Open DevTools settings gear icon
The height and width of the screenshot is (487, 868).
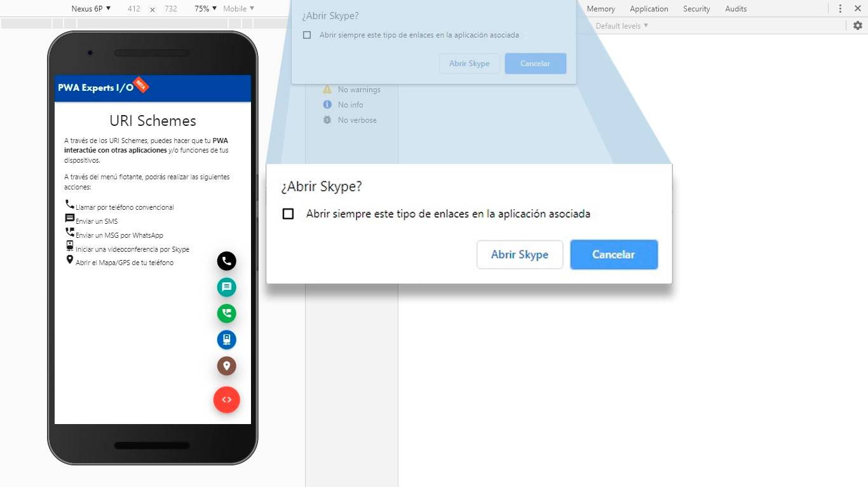coord(858,25)
